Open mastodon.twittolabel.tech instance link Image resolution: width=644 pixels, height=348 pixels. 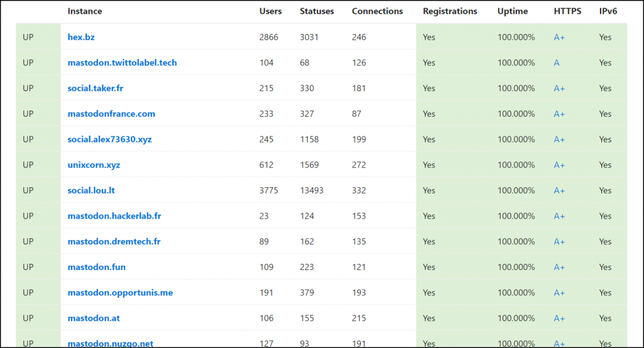point(122,63)
